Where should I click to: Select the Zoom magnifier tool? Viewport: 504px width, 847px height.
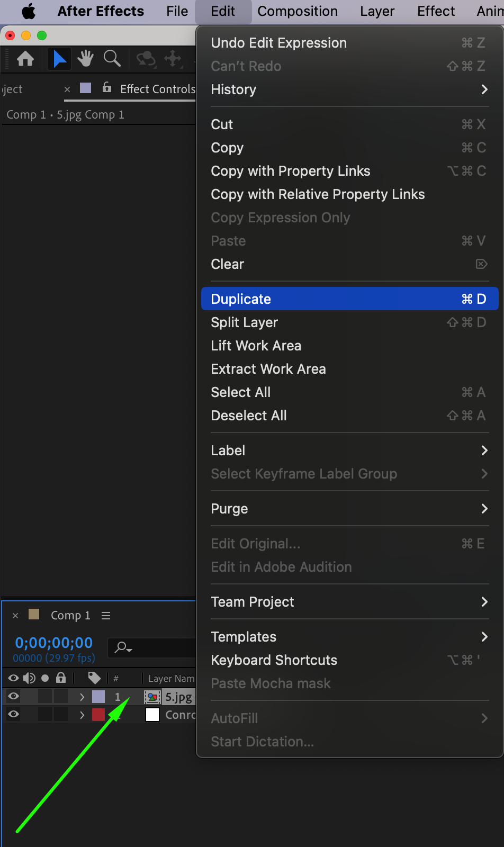tap(112, 58)
